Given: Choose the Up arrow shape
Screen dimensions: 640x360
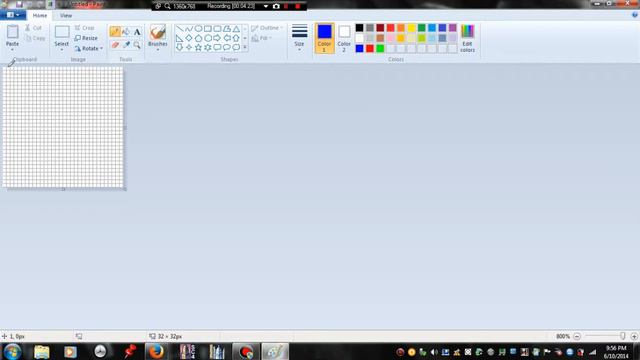Looking at the screenshot, I should pos(236,38).
